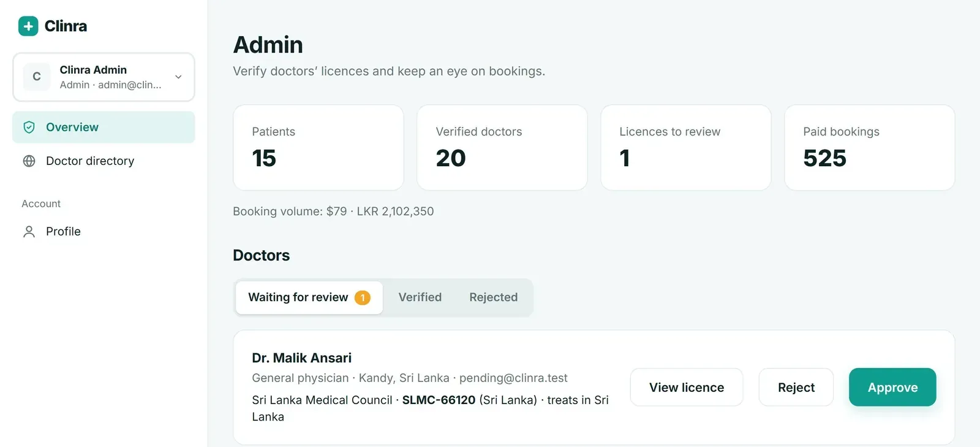This screenshot has height=447, width=980.
Task: Click the orange pending count badge
Action: point(363,297)
